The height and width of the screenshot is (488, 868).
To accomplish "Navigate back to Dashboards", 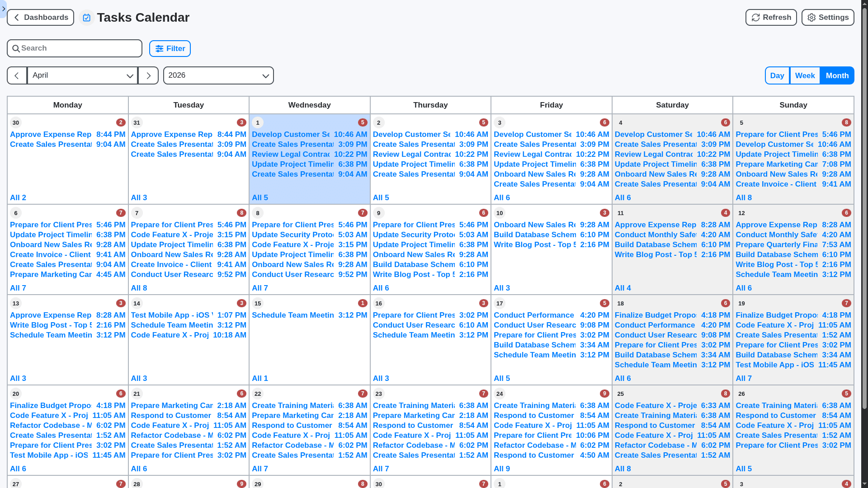I will tap(40, 17).
